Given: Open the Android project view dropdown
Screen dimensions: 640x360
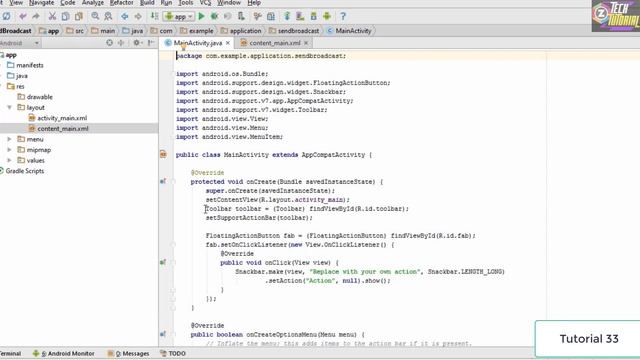Looking at the screenshot, I should pyautogui.click(x=20, y=43).
